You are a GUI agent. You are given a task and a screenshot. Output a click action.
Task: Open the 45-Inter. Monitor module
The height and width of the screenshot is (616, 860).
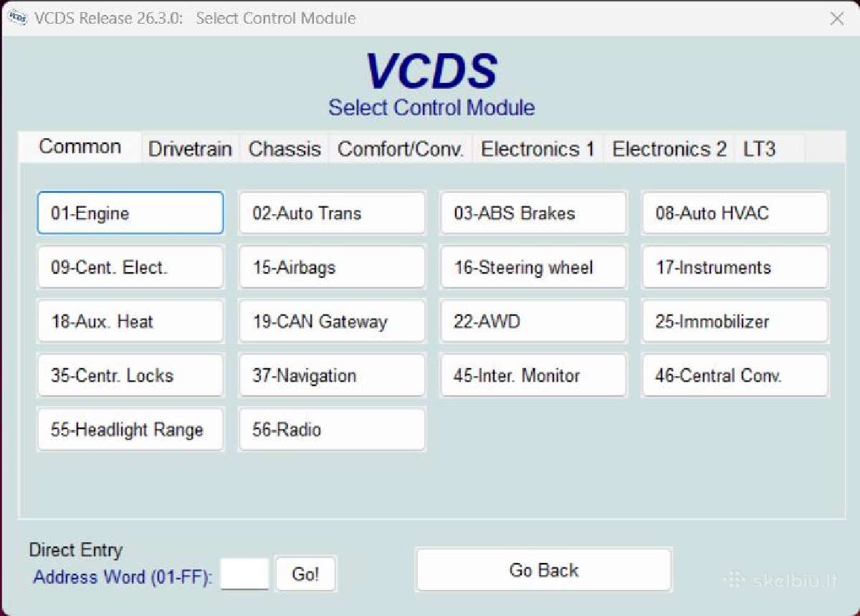(534, 375)
